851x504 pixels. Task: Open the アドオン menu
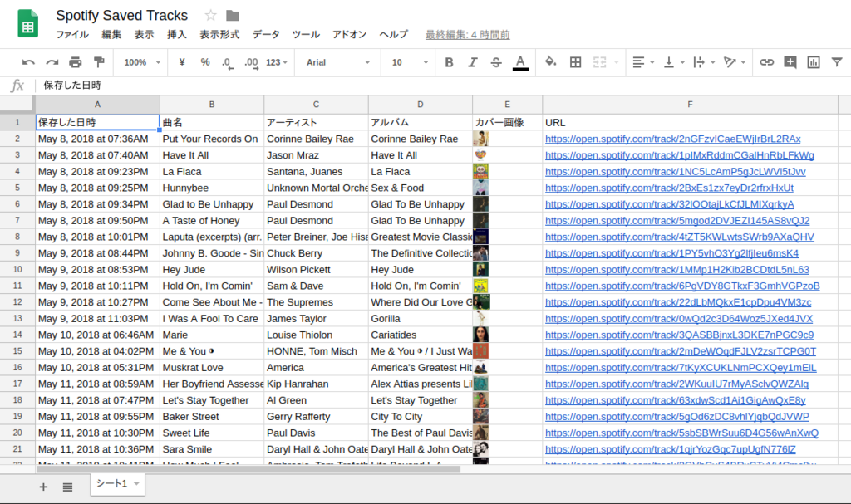350,35
